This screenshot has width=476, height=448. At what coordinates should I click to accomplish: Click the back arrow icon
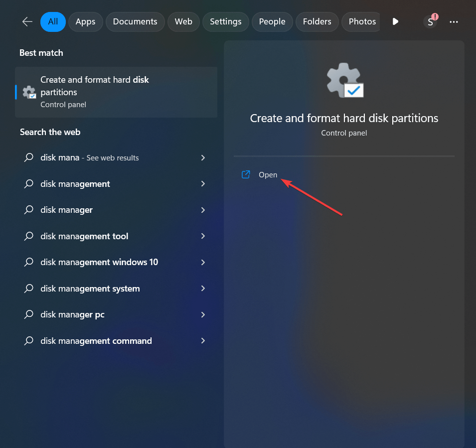point(27,21)
